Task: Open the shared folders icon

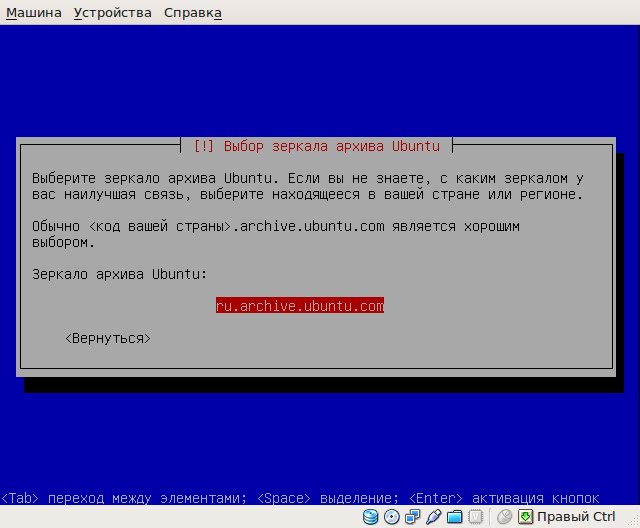Action: point(454,517)
